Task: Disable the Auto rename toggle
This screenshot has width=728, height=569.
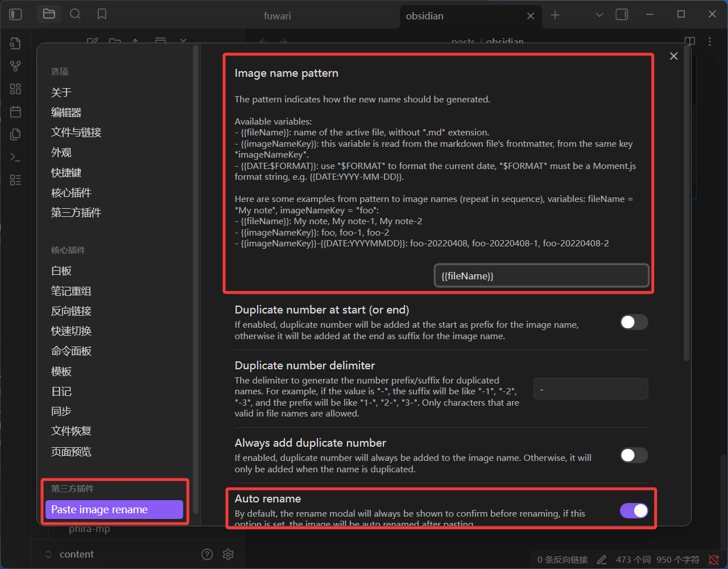Action: tap(634, 510)
